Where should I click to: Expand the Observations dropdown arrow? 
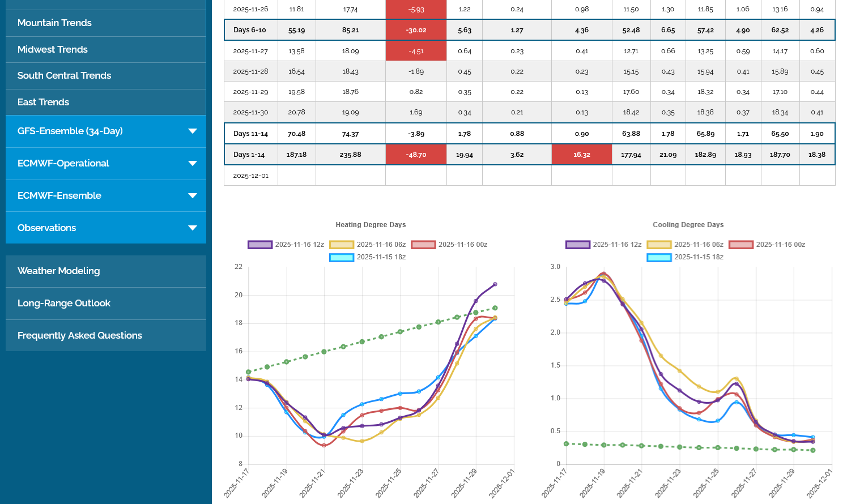(x=193, y=228)
